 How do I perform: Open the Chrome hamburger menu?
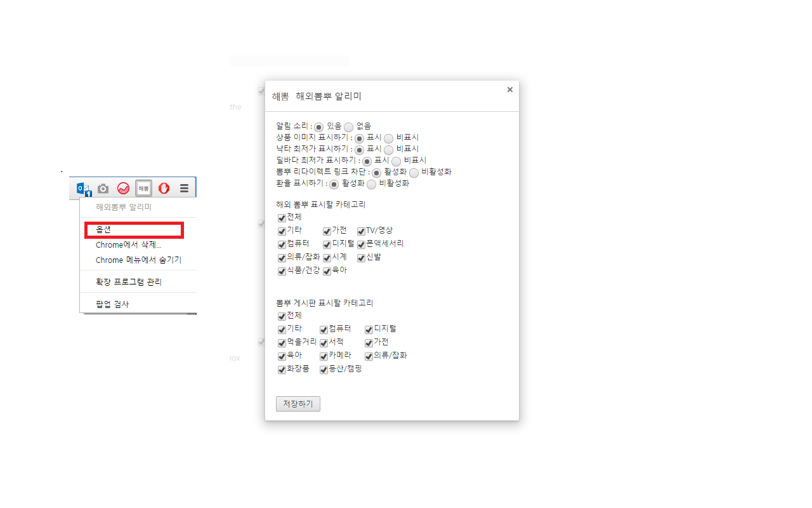pyautogui.click(x=184, y=189)
